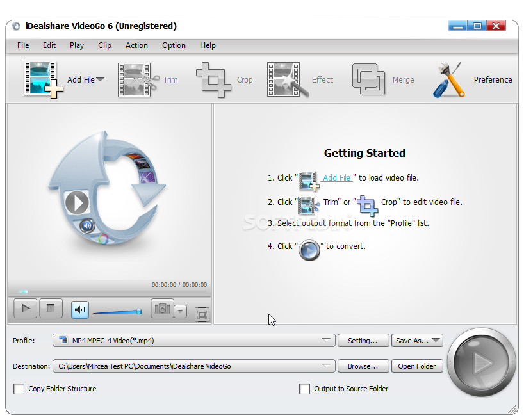Expand the Destination path dropdown
Image resolution: width=524 pixels, height=420 pixels.
(326, 366)
